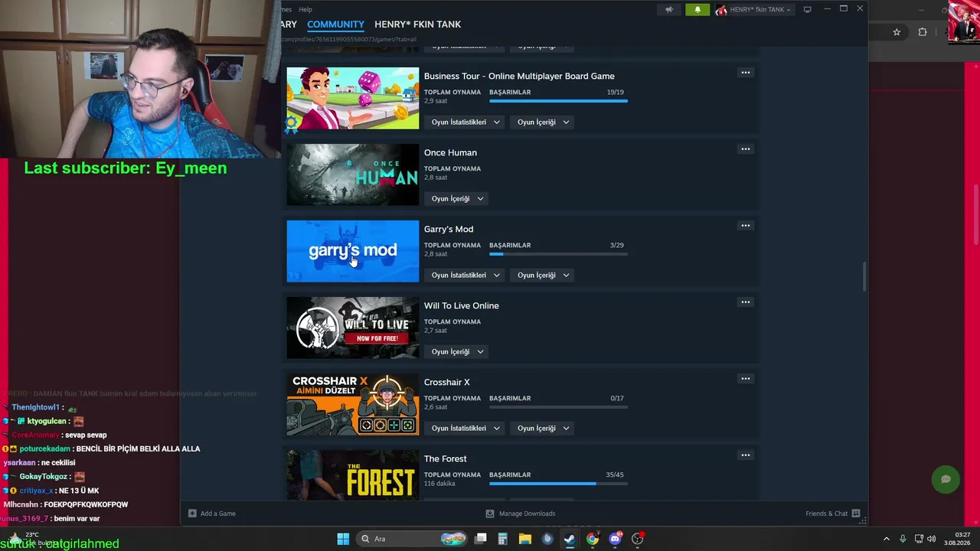Open the extensions puzzle icon in the browser
Viewport: 980px width, 551px height.
pos(923,32)
